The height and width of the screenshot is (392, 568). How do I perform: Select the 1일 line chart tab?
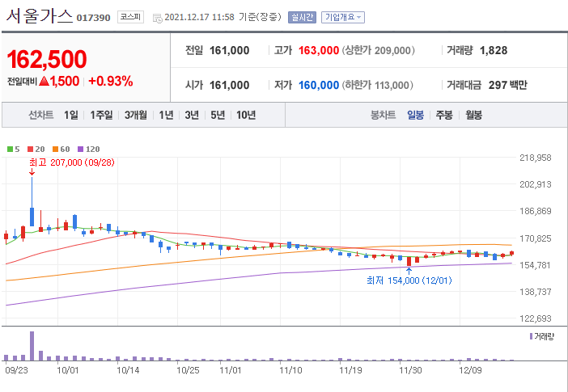(71, 115)
